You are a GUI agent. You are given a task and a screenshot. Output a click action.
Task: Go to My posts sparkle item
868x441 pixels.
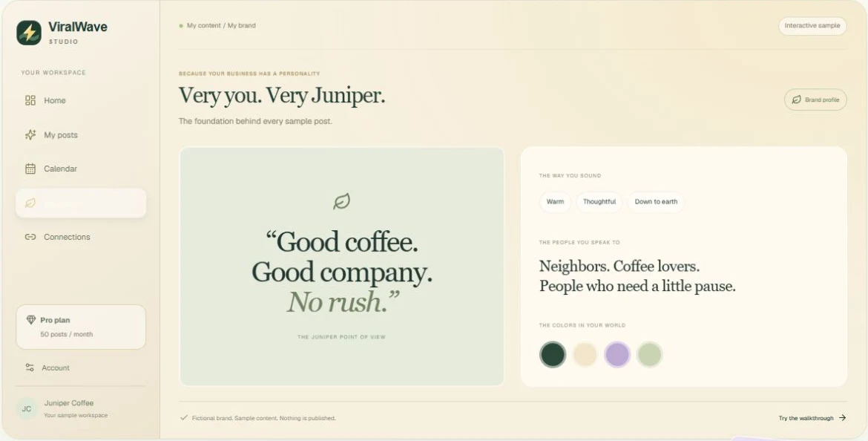coord(81,134)
